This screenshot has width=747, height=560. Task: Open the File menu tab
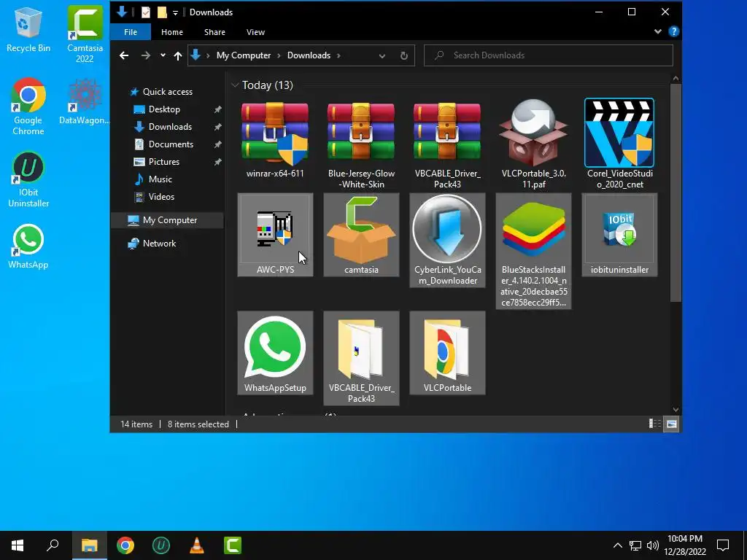pyautogui.click(x=131, y=32)
